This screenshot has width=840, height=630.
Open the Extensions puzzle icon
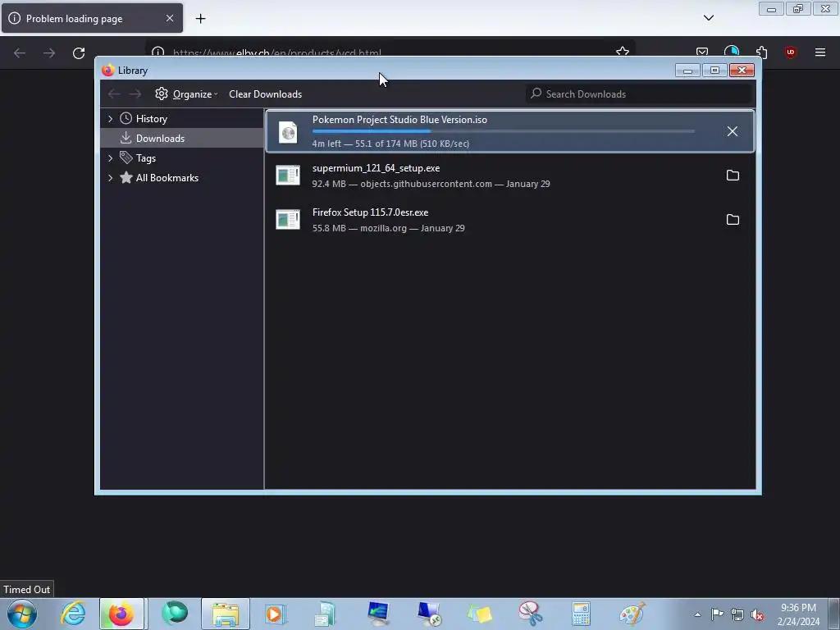pos(761,52)
